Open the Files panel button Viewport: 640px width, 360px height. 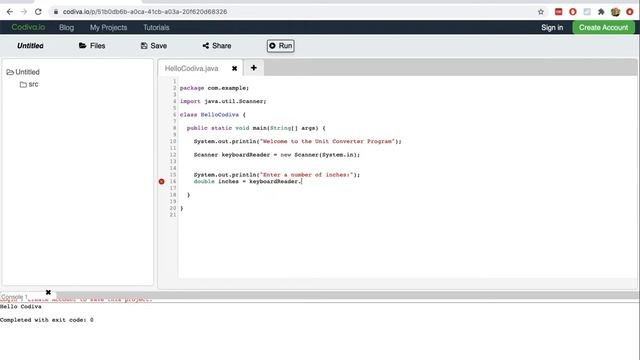(x=92, y=46)
